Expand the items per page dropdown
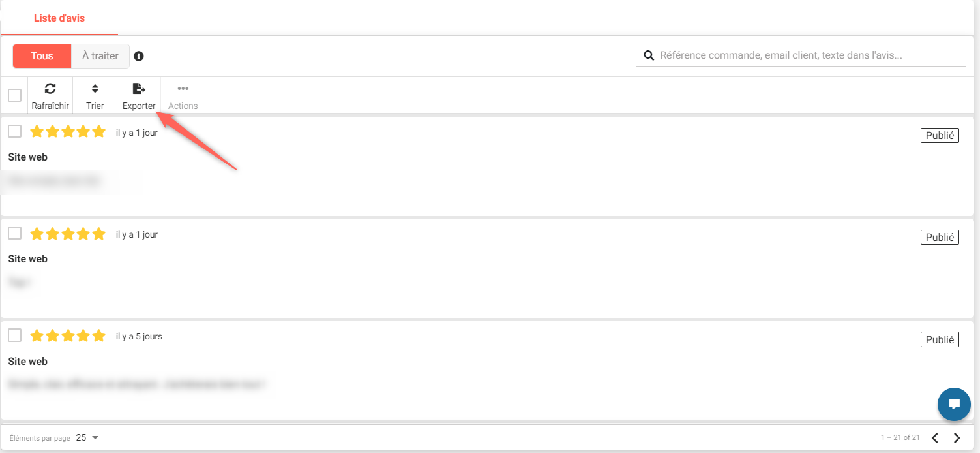The image size is (980, 453). [x=87, y=437]
